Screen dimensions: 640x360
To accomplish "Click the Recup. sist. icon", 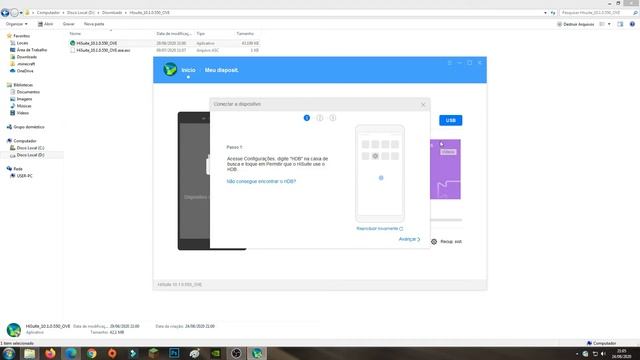I will pos(434,242).
